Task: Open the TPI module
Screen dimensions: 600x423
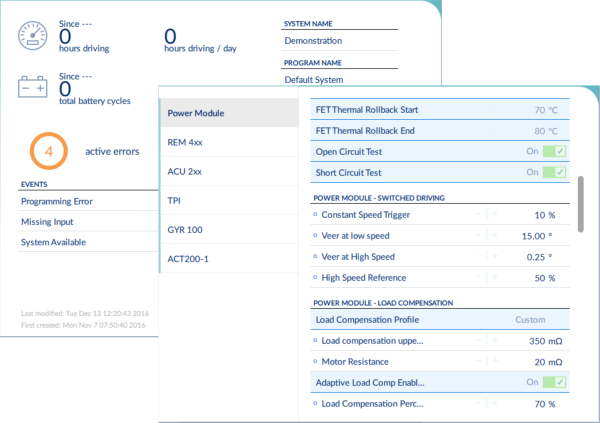Action: [x=229, y=200]
